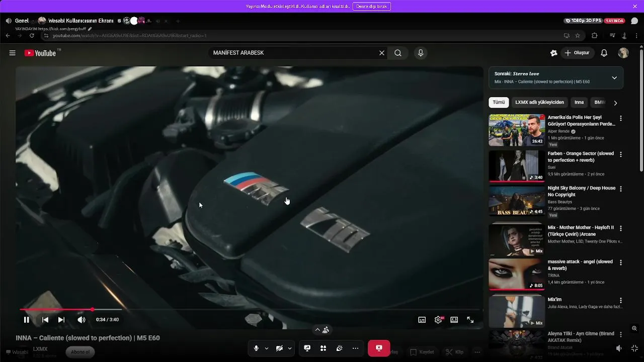Viewport: 644px width, 362px height.
Task: Select the Inna filter chip
Action: pyautogui.click(x=579, y=103)
